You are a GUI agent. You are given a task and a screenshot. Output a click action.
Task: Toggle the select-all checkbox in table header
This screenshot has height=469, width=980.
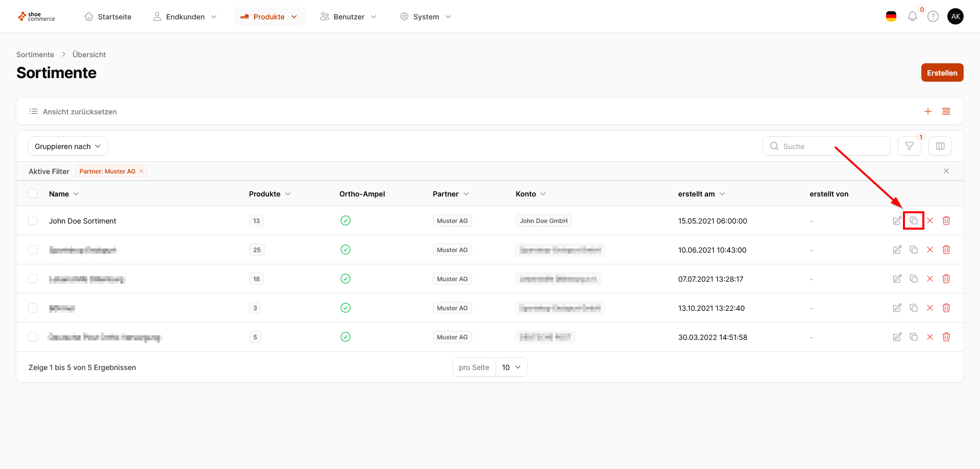33,193
